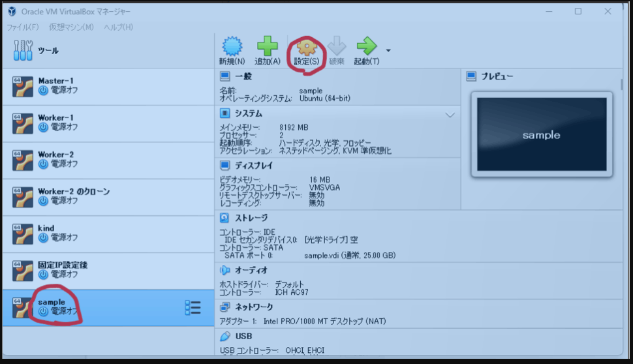633x364 pixels.
Task: Click the Master-1 OS icon
Action: click(23, 87)
